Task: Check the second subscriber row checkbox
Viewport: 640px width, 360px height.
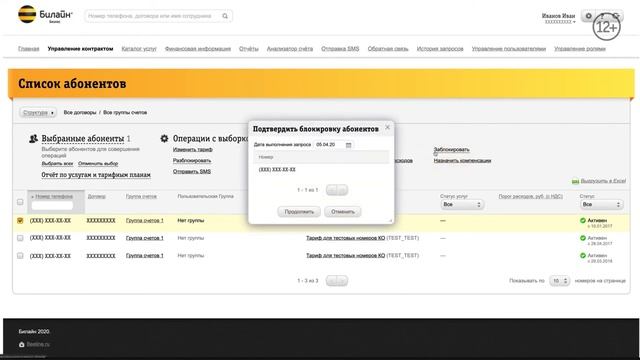Action: click(20, 238)
